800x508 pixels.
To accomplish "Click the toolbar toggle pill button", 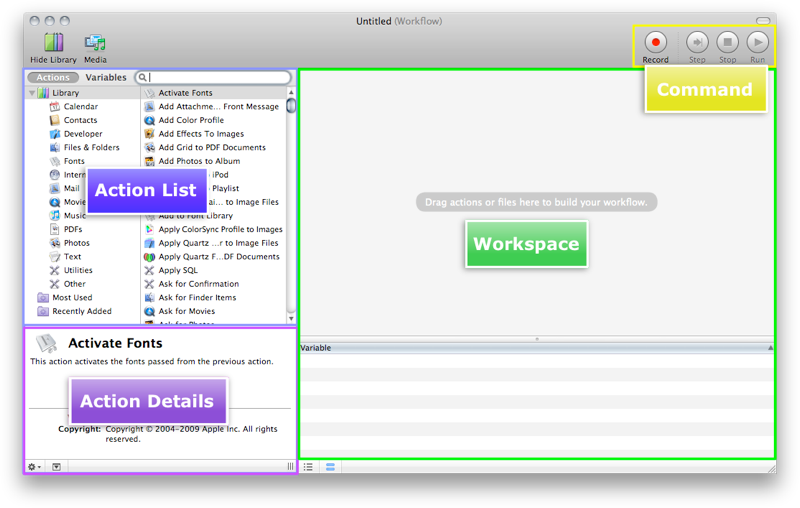I will 763,21.
